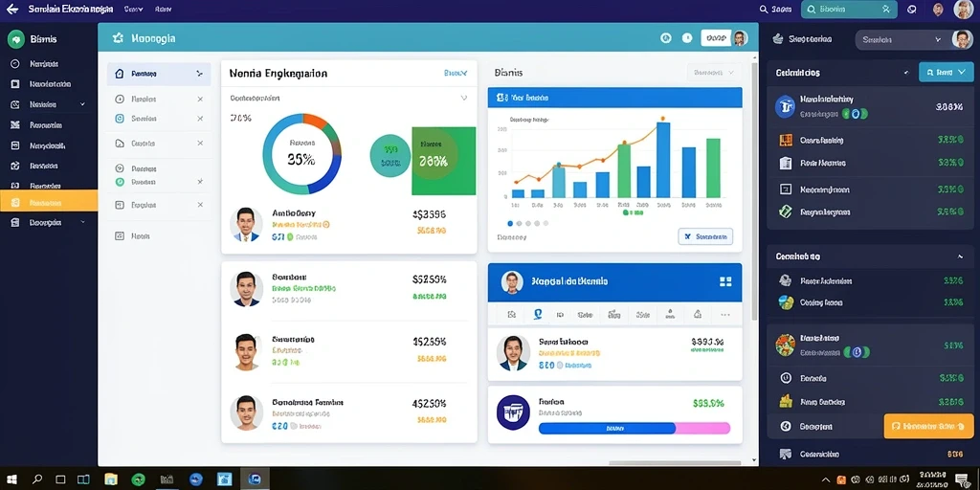Click inside the teal search field at top
Screen dimensions: 980x490
tap(849, 9)
